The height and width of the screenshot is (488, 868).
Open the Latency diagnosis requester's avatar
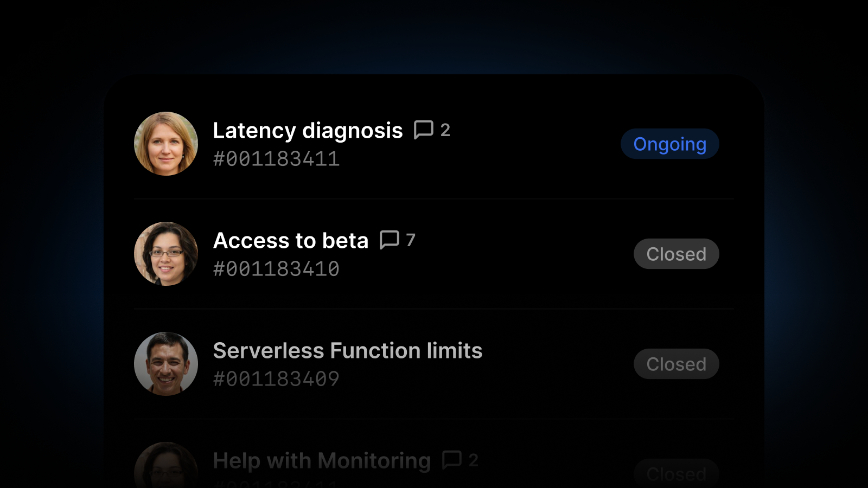click(166, 144)
